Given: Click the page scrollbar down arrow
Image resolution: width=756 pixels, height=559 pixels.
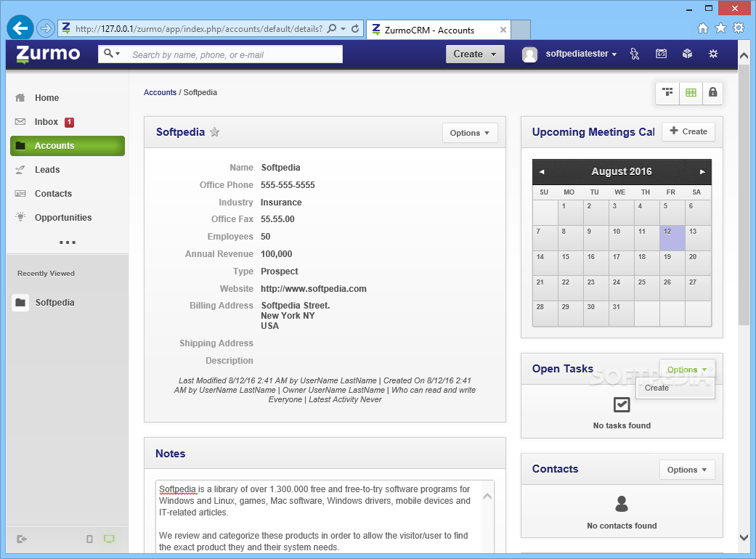Looking at the screenshot, I should click(x=744, y=537).
